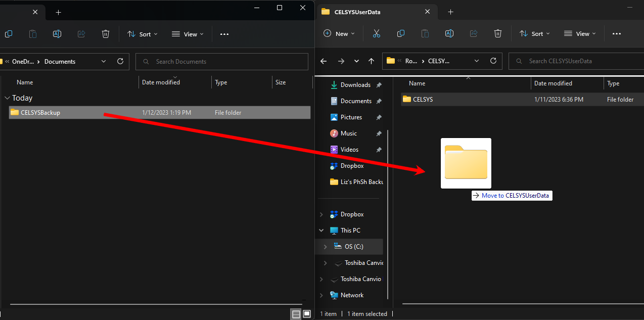Image resolution: width=644 pixels, height=320 pixels.
Task: Click the Cut scissors icon in right window
Action: coord(376,33)
